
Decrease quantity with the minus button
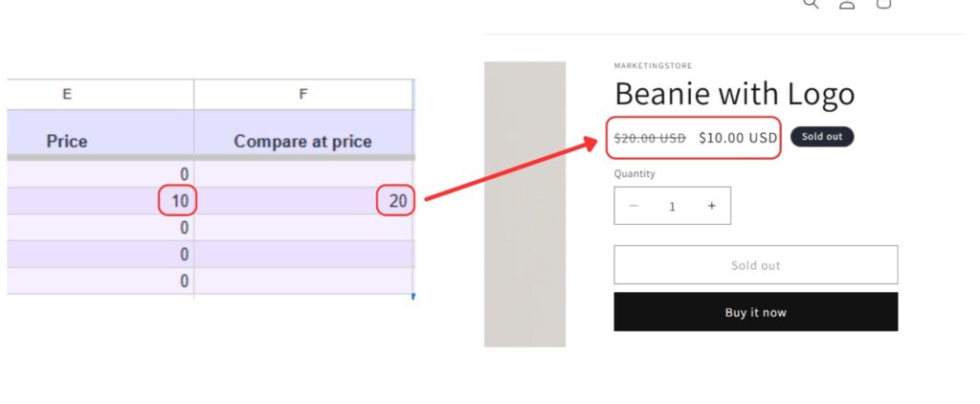634,206
